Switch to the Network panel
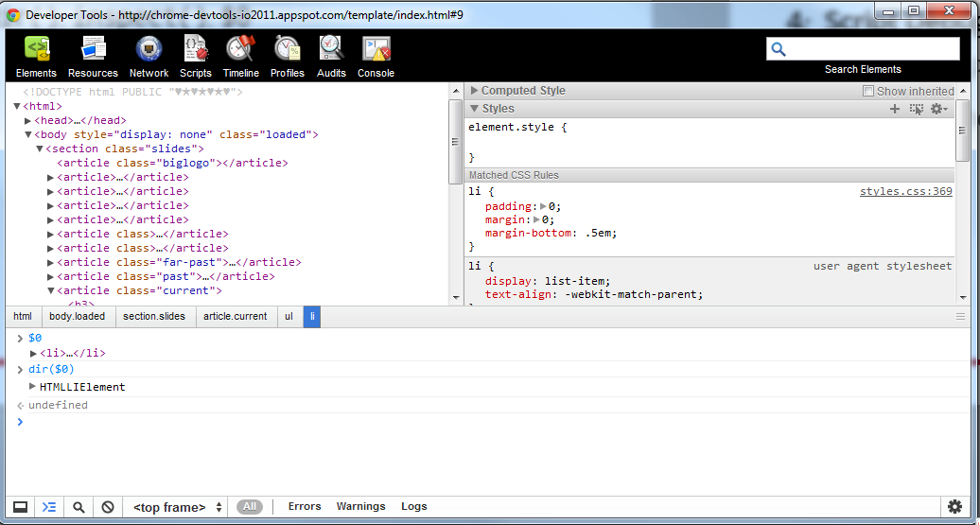Screen dimensions: 980x525 (149, 57)
